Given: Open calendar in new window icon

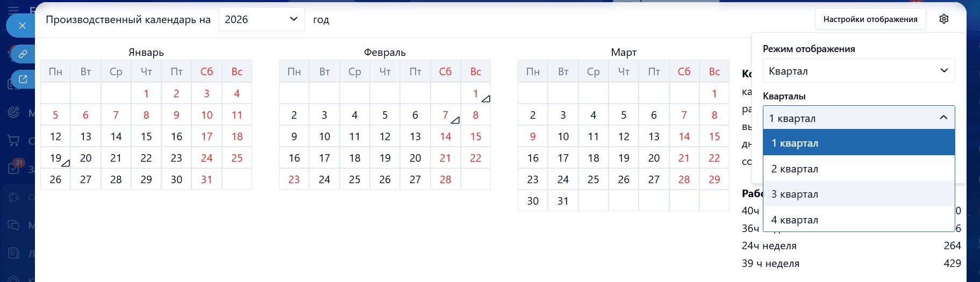Looking at the screenshot, I should point(23,79).
